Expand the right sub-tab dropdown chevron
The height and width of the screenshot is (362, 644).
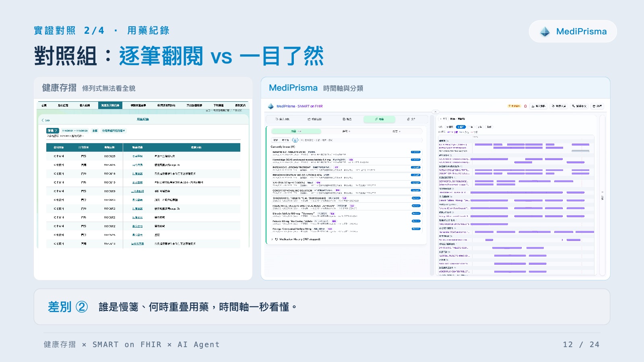click(x=400, y=131)
